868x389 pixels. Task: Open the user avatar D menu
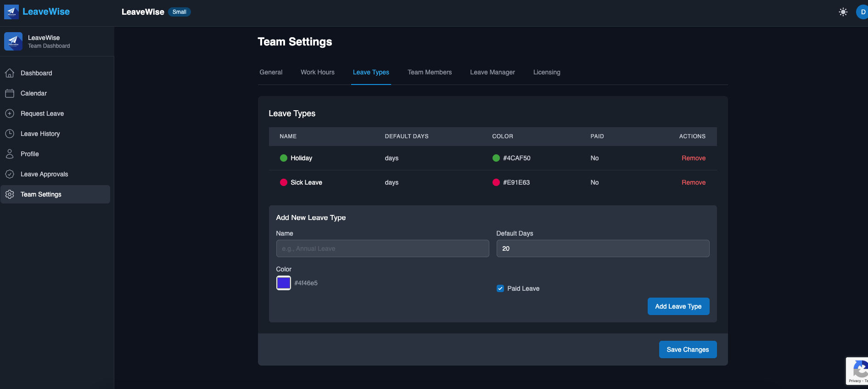(862, 12)
